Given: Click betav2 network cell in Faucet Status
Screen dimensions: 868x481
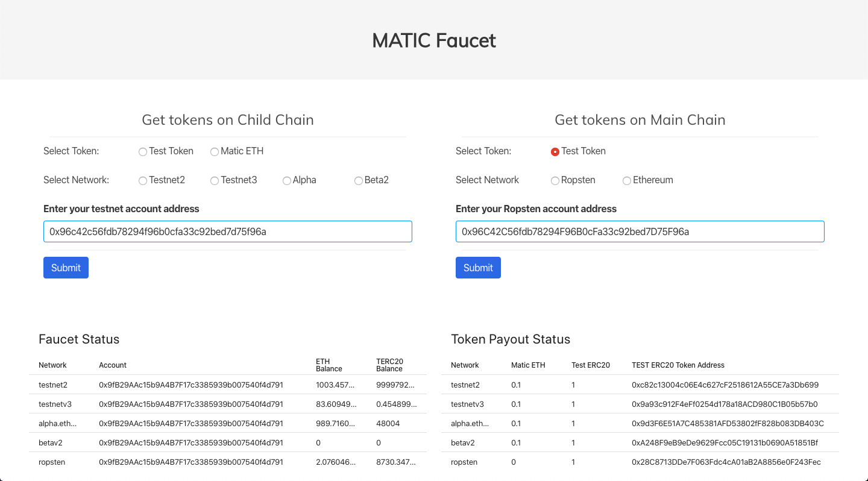Looking at the screenshot, I should click(x=51, y=442).
